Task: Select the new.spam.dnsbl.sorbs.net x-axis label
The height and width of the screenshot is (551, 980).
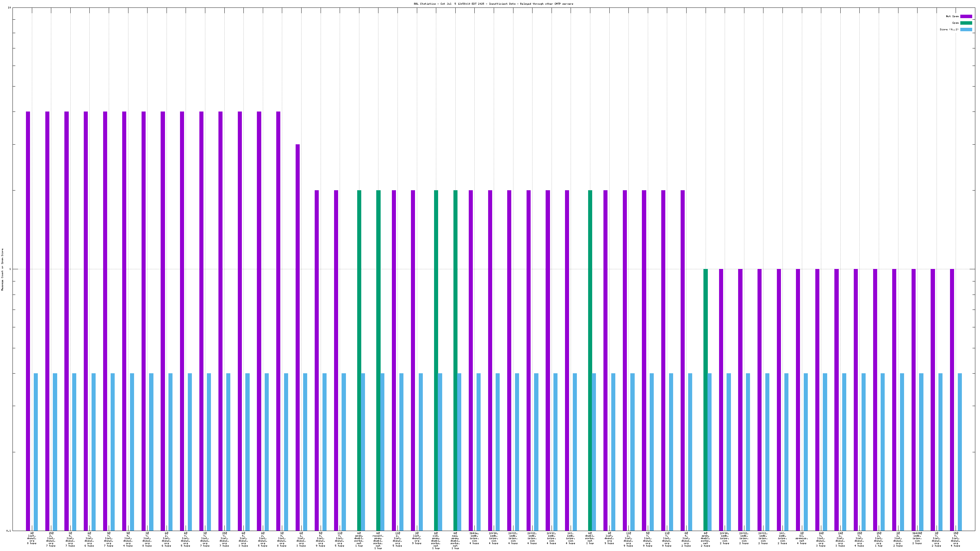Action: (455, 540)
